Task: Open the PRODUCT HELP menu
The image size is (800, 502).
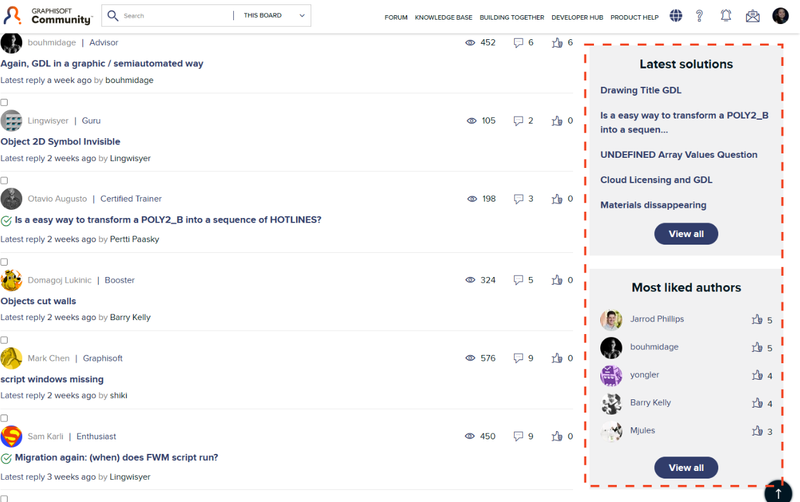Action: coord(634,17)
